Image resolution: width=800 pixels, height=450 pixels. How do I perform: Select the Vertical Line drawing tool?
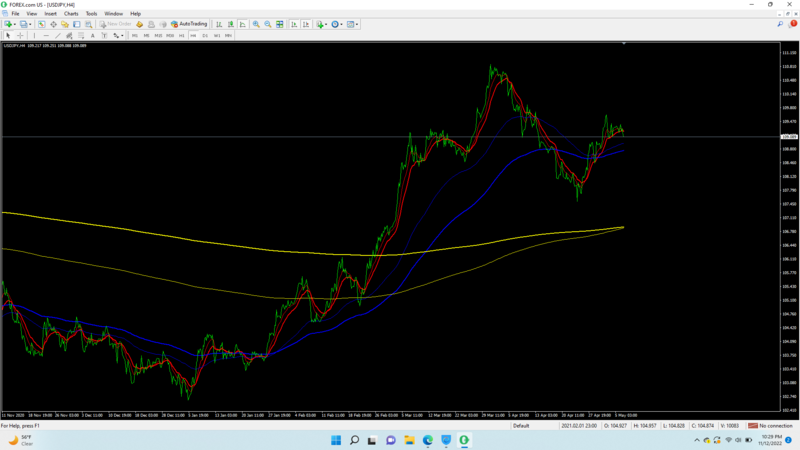34,35
